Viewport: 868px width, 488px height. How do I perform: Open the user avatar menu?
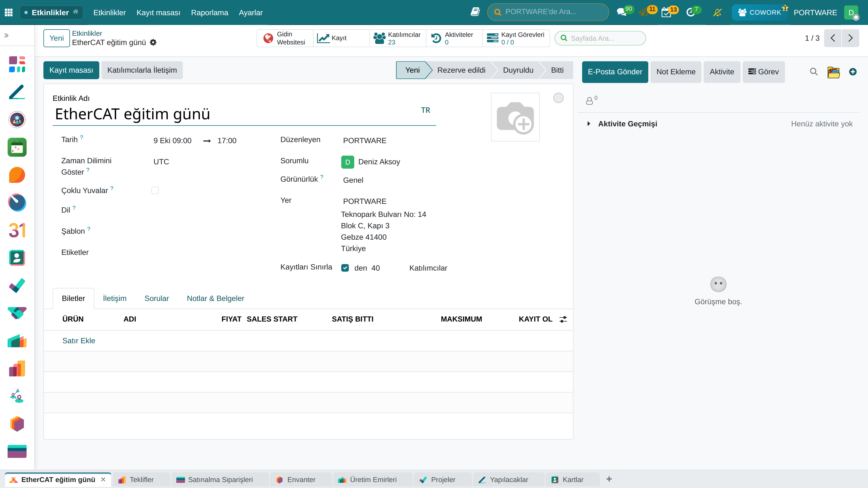[851, 12]
